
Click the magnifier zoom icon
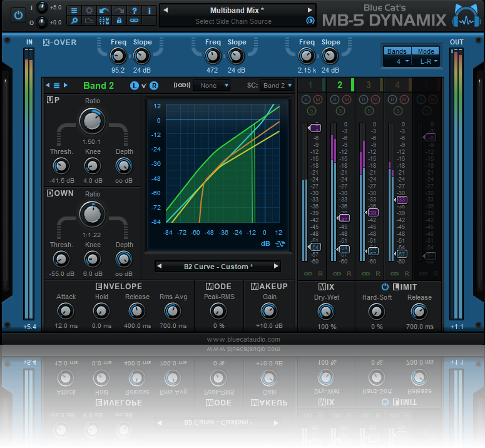click(74, 21)
